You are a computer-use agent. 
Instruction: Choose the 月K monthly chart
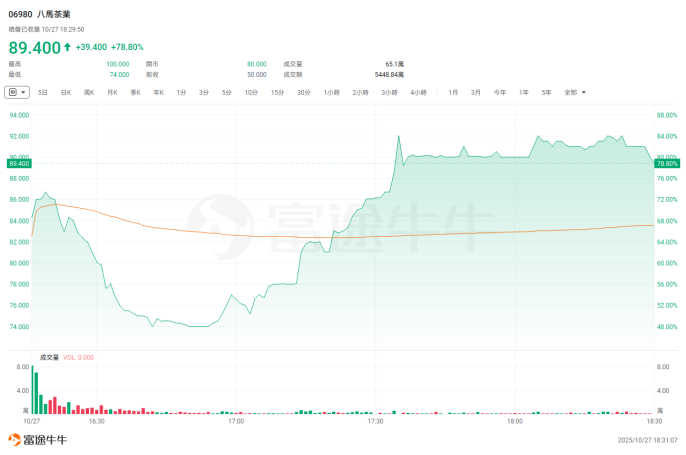[x=112, y=92]
